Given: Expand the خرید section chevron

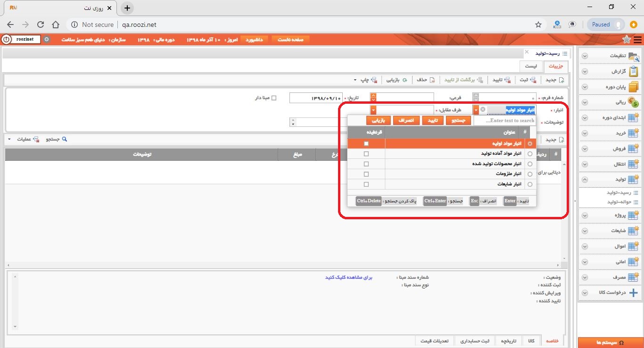Looking at the screenshot, I should tap(585, 133).
